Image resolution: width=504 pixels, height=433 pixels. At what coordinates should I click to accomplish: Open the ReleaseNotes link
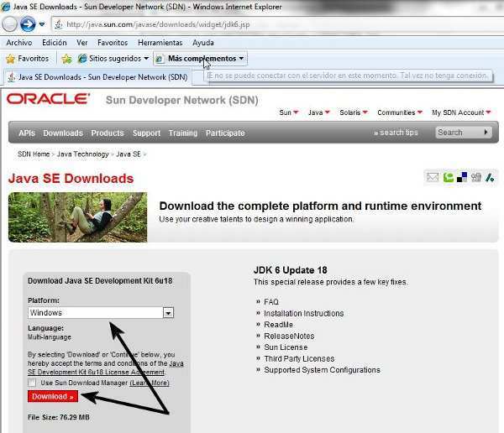[x=289, y=336]
